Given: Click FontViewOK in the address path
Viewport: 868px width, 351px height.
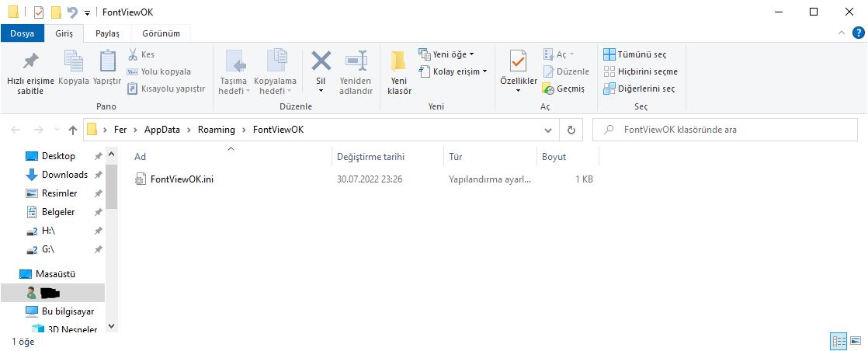Looking at the screenshot, I should 279,130.
